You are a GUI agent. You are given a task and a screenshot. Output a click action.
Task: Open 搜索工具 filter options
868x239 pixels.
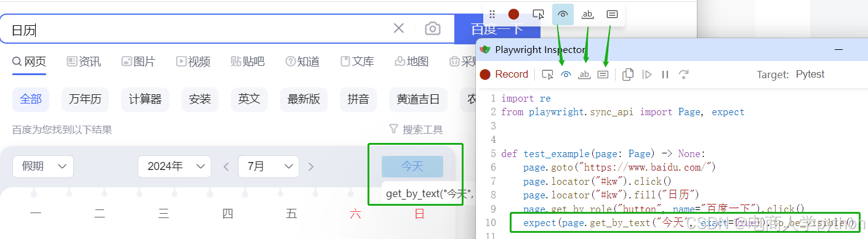(416, 130)
